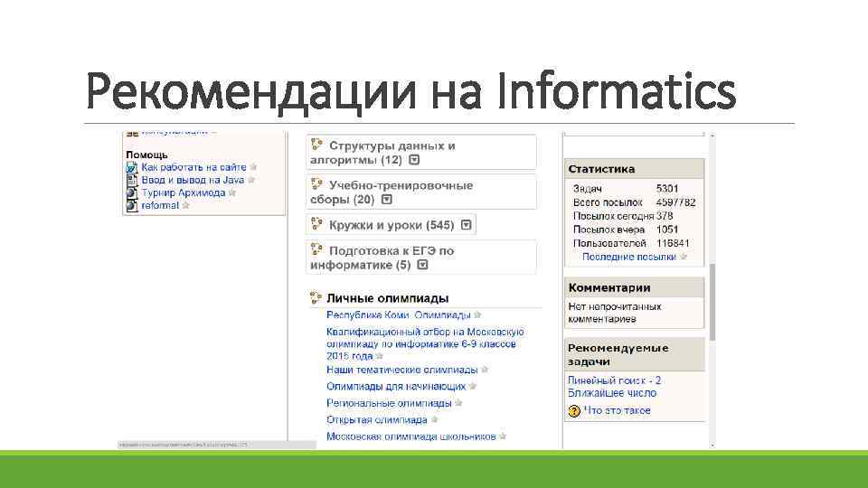Click the question mark help icon

(574, 411)
